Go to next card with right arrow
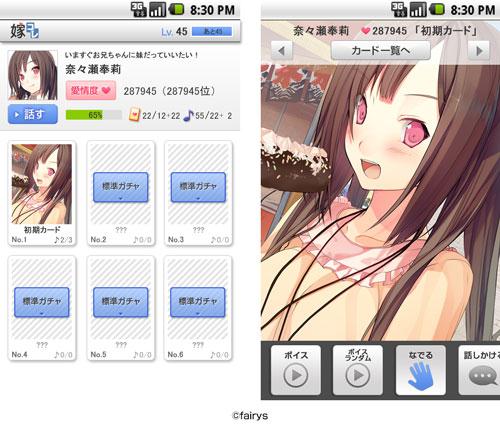Screen dimensions: 500x425 click(x=479, y=51)
